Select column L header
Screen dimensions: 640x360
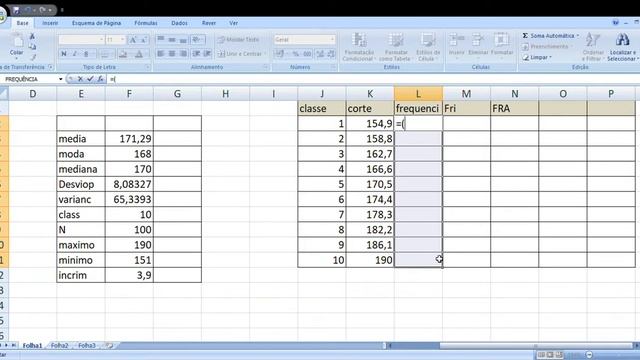(418, 94)
